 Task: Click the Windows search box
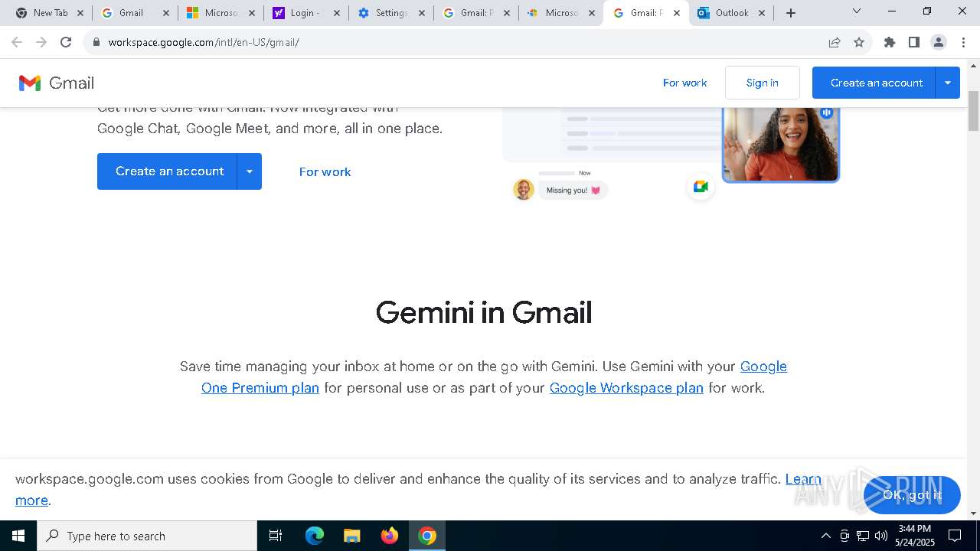coord(147,536)
